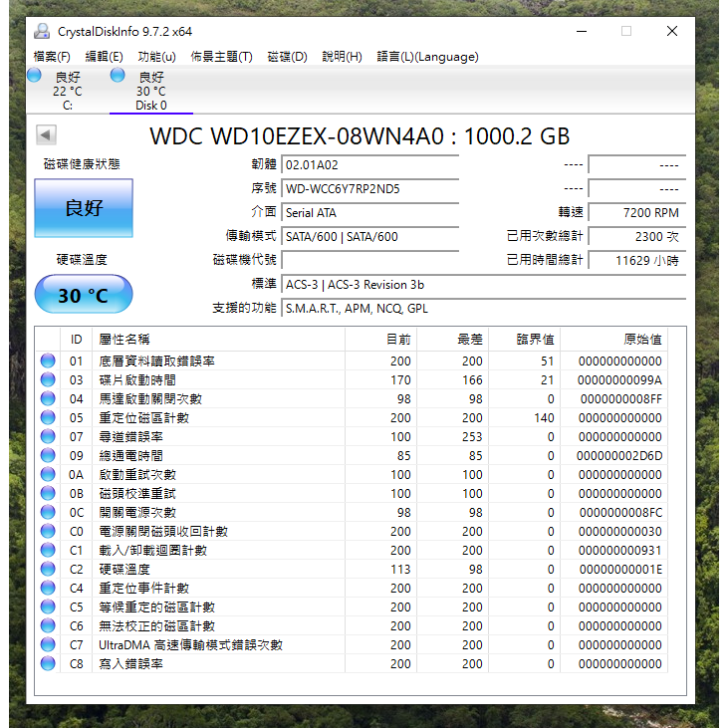The width and height of the screenshot is (728, 728).
Task: Click the empty 磁碟機代號 drive letter field
Action: pos(370,261)
